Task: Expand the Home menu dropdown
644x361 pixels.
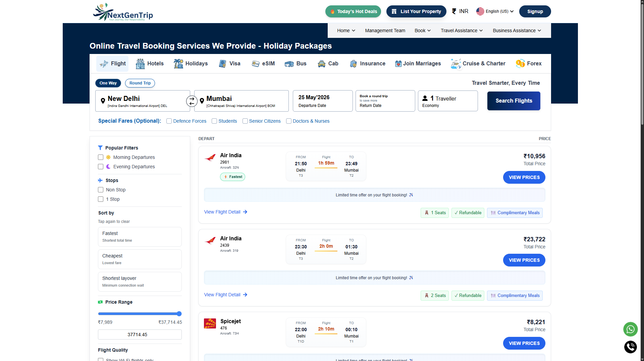Action: point(346,31)
